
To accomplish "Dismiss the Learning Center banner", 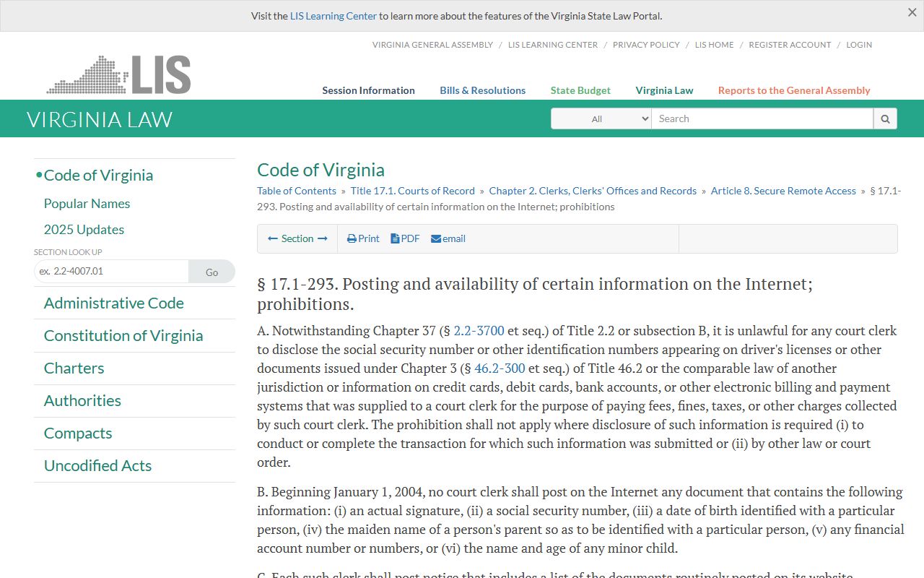I will click(912, 12).
